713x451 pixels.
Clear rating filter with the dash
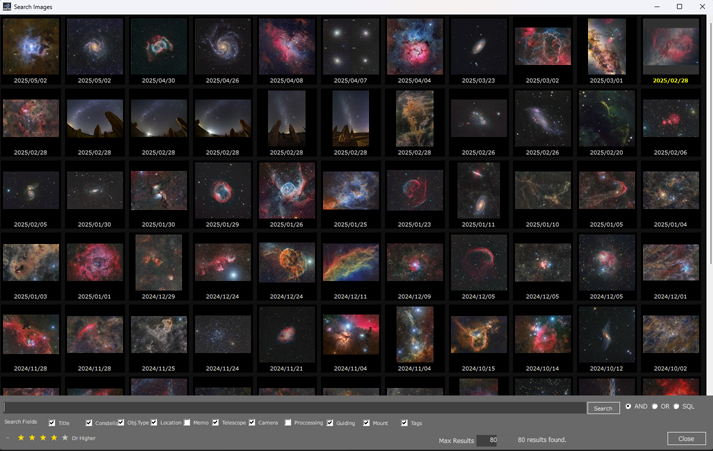tap(8, 438)
